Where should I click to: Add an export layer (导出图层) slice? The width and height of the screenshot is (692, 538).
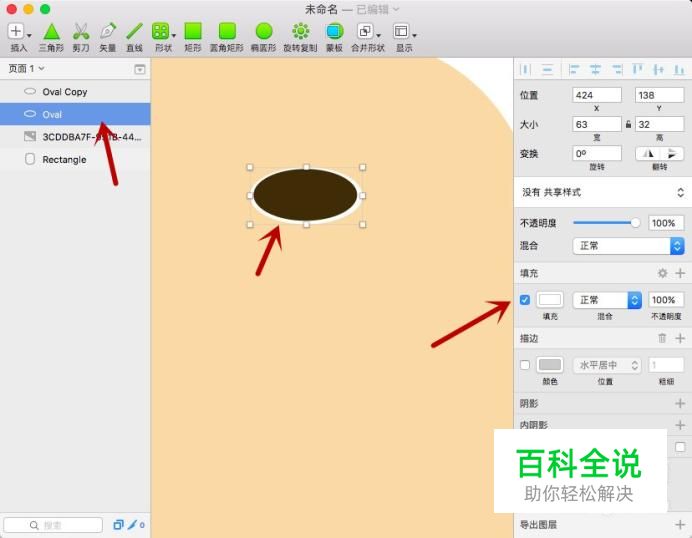[x=680, y=524]
